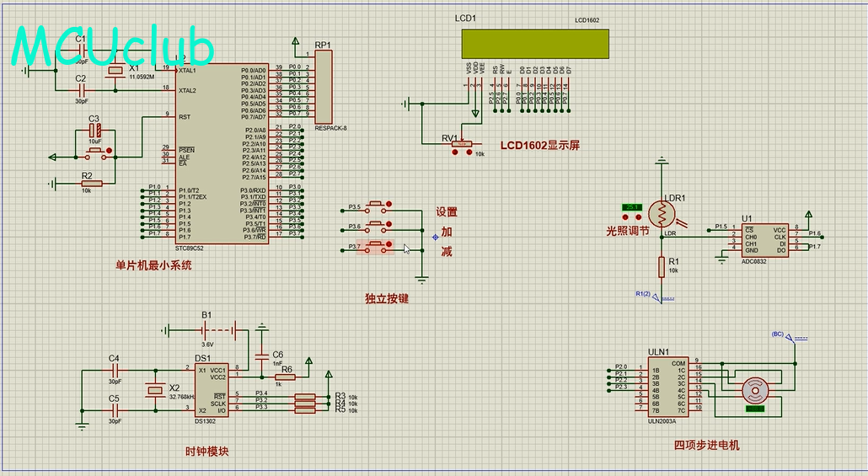Image resolution: width=868 pixels, height=476 pixels.
Task: Click the R1 10k resistor
Action: click(662, 267)
